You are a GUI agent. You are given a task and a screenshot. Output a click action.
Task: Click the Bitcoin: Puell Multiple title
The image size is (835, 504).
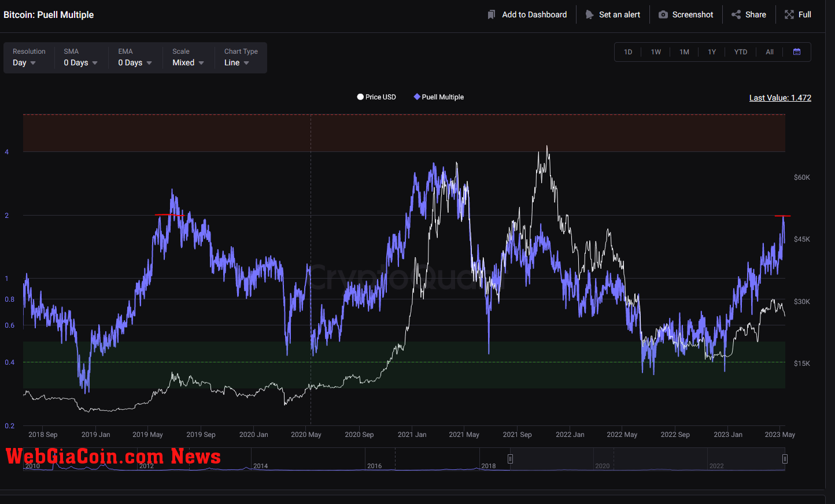tap(49, 14)
